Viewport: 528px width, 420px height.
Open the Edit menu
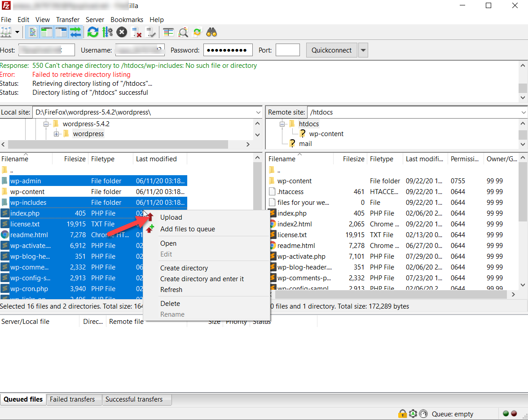tap(23, 19)
